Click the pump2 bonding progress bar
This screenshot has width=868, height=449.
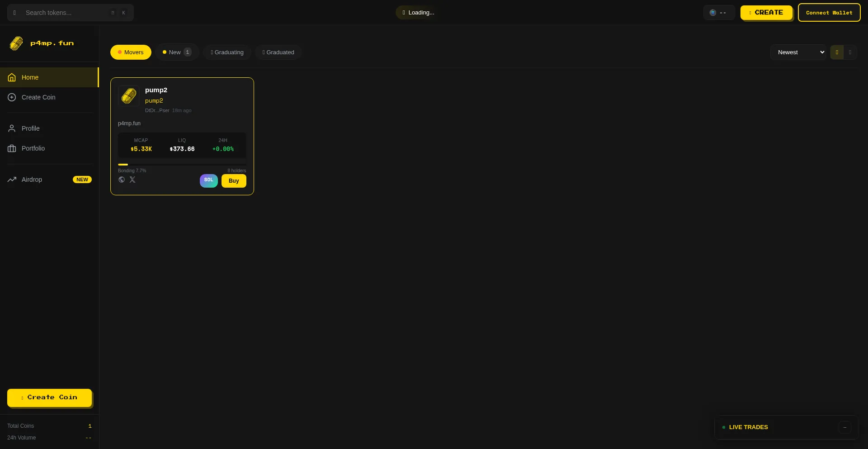182,165
